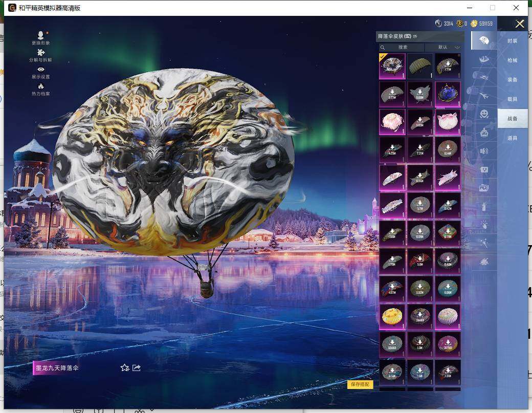Select the 载具 tab
The height and width of the screenshot is (413, 532).
pos(513,99)
